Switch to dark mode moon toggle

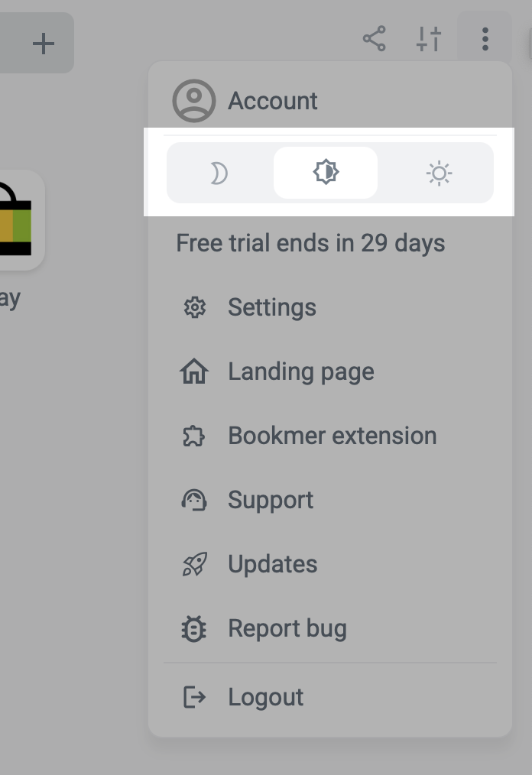[x=219, y=173]
